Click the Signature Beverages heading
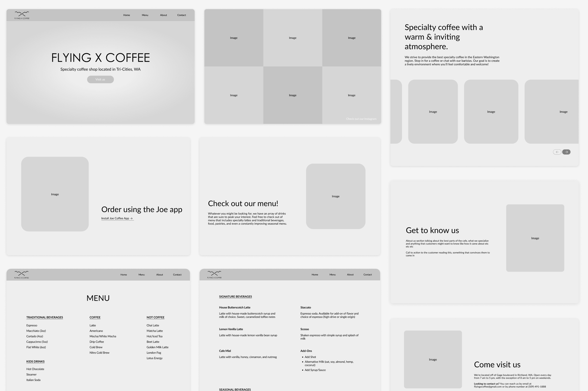This screenshot has width=588, height=391. point(235,297)
